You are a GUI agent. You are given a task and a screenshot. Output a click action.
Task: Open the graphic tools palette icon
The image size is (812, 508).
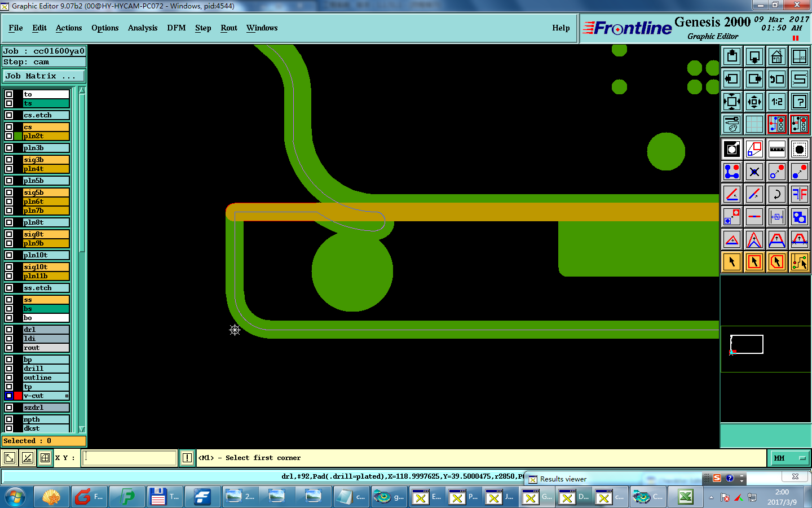click(x=732, y=124)
